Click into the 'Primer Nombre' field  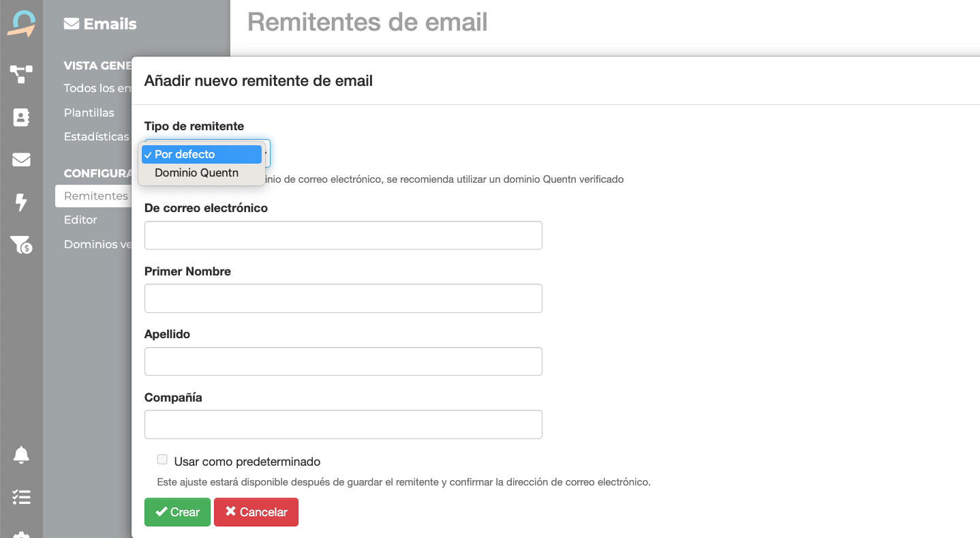tap(343, 299)
